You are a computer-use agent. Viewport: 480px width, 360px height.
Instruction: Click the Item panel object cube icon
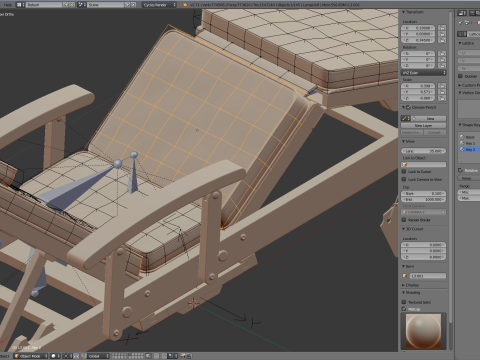pyautogui.click(x=405, y=276)
